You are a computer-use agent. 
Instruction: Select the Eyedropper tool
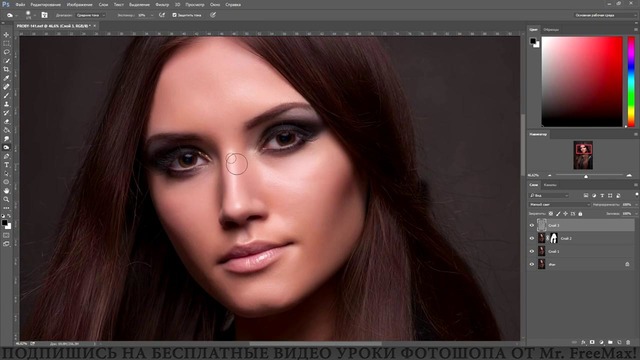click(6, 78)
